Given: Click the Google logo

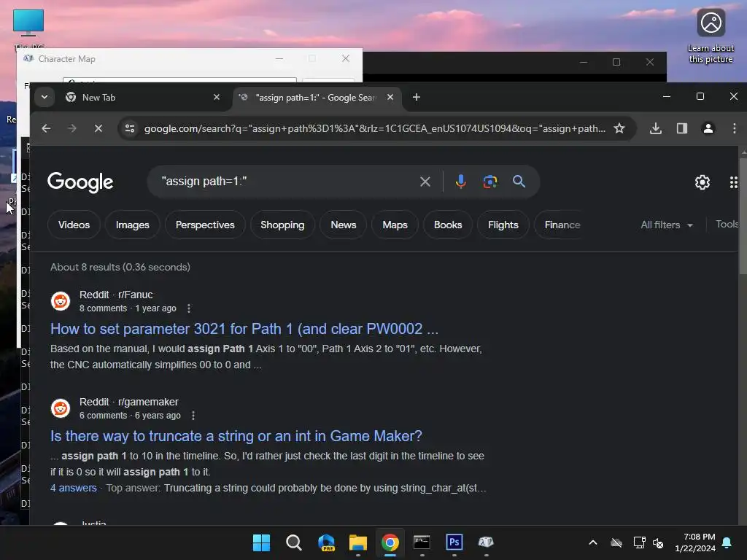Looking at the screenshot, I should point(80,182).
